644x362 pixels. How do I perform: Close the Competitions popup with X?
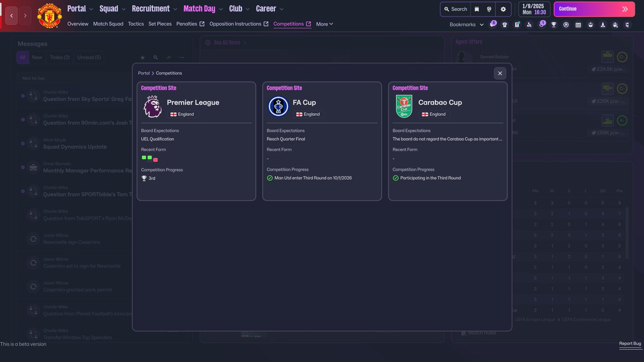(x=500, y=73)
